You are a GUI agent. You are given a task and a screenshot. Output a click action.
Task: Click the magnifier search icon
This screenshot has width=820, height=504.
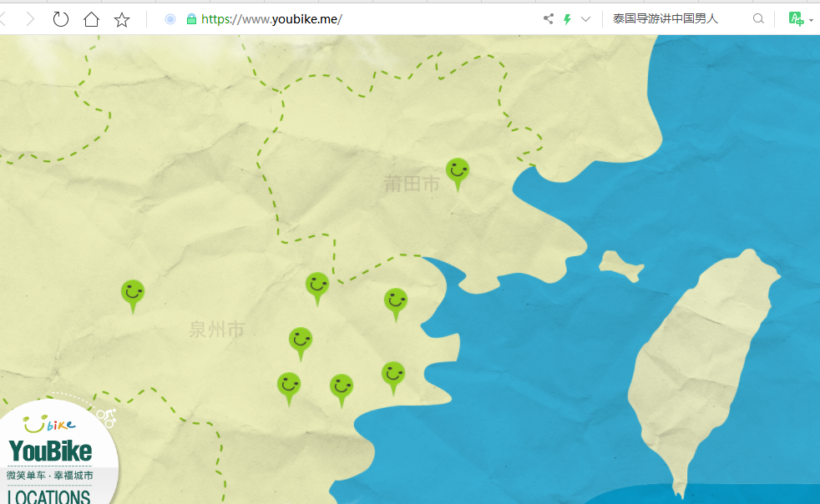758,19
